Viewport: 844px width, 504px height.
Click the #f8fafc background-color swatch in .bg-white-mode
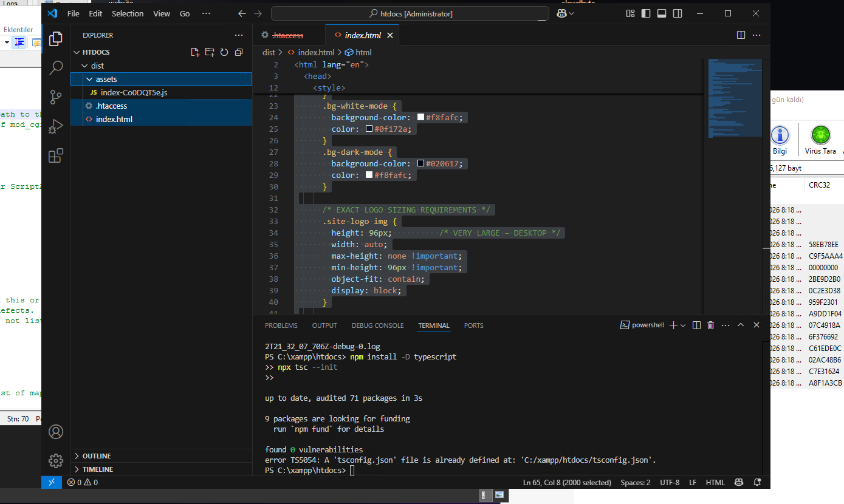pos(420,117)
